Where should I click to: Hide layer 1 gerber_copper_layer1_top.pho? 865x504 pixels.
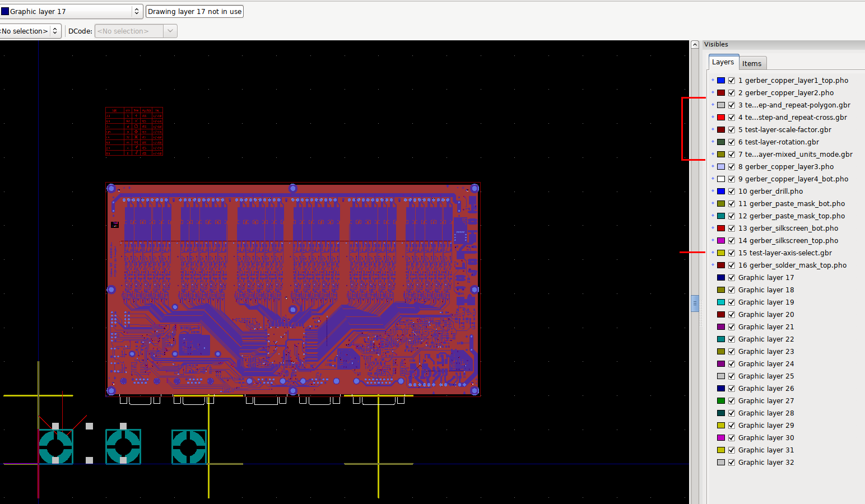(732, 81)
